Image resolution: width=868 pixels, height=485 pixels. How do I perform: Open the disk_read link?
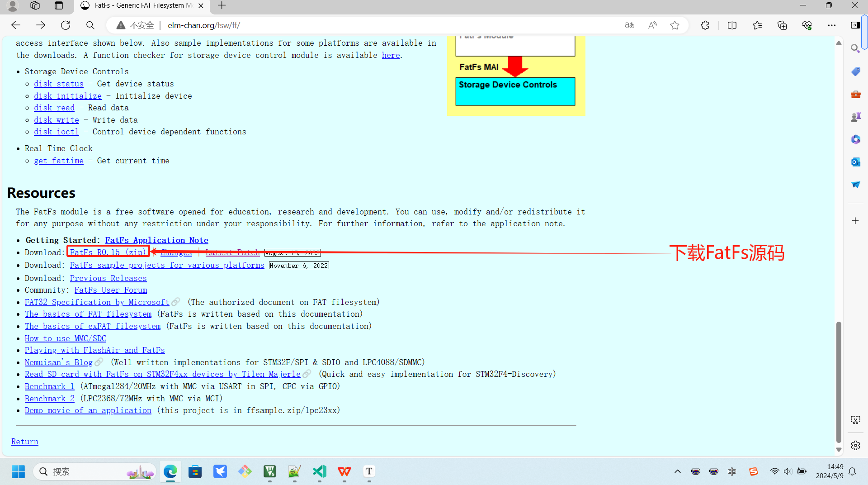tap(54, 108)
